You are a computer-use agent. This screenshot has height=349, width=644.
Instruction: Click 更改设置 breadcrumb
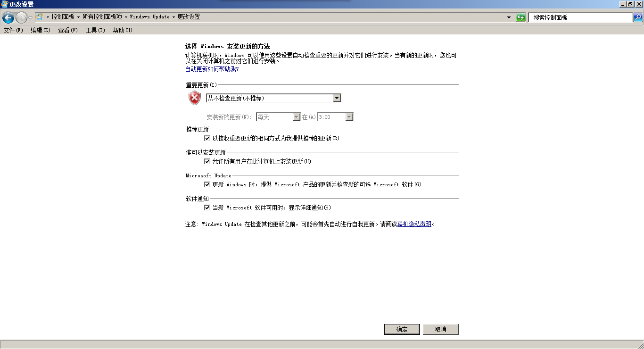tap(189, 17)
